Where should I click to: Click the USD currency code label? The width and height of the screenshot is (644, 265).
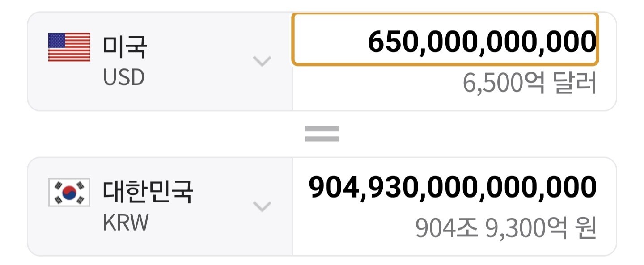[x=124, y=78]
